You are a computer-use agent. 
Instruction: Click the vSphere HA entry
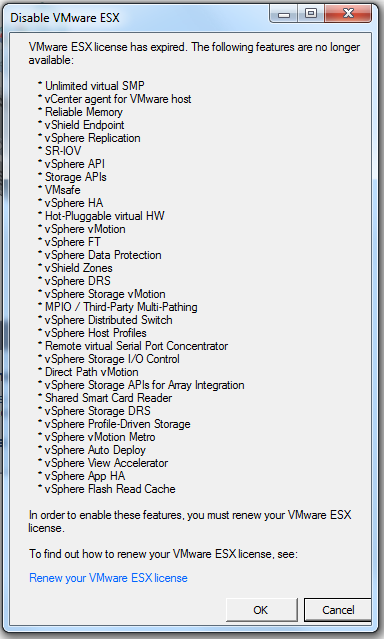coord(74,203)
